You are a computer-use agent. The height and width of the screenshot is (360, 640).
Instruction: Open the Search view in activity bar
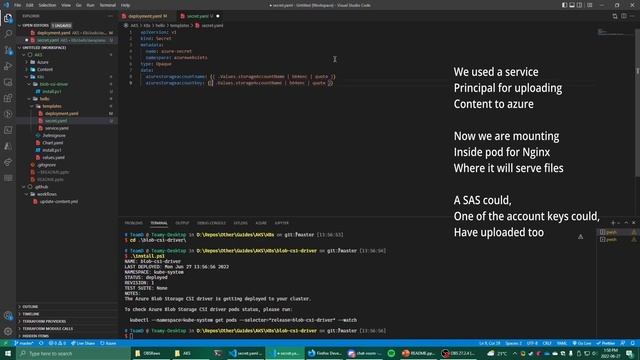point(8,34)
